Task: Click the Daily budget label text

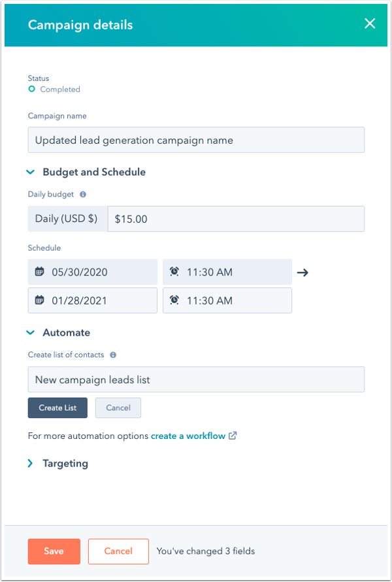Action: coord(51,194)
